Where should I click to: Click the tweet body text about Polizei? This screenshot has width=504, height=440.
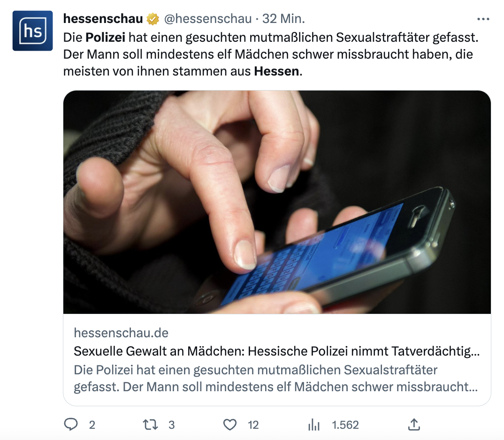[x=271, y=54]
